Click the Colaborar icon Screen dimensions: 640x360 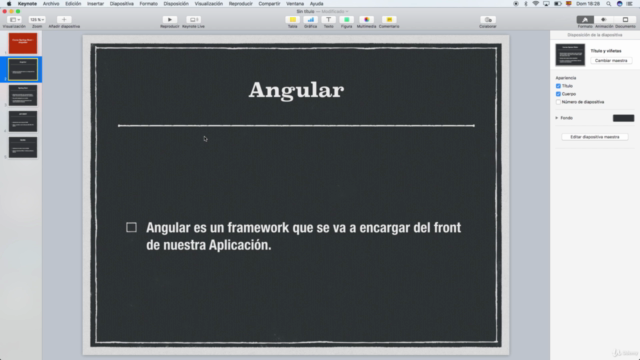tap(488, 20)
